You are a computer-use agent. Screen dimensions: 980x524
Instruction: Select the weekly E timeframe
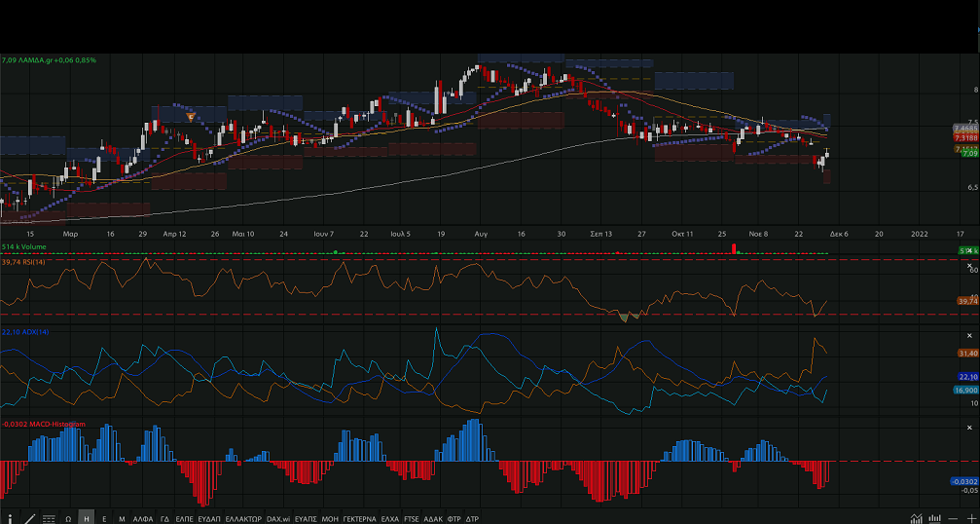104,519
